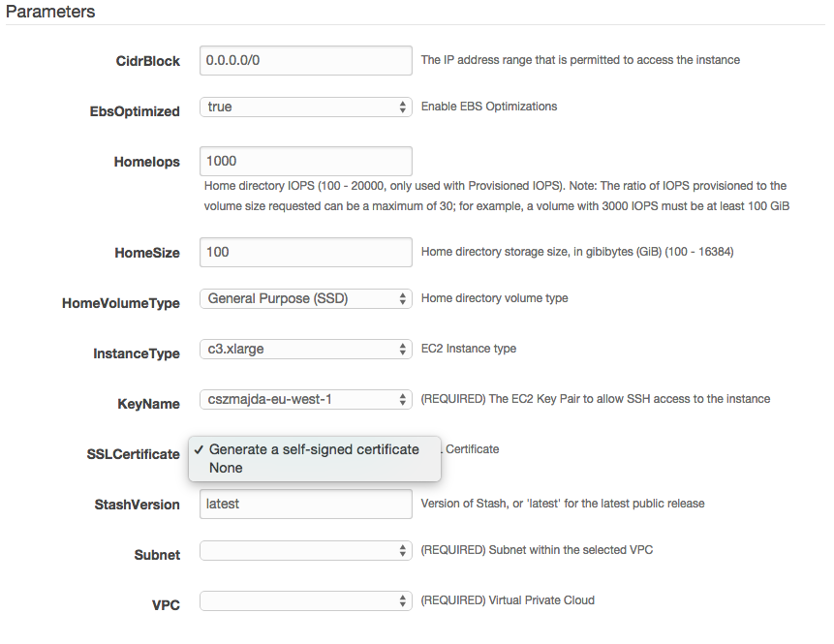Click the CidrBlock label
The width and height of the screenshot is (834, 644).
[x=148, y=61]
